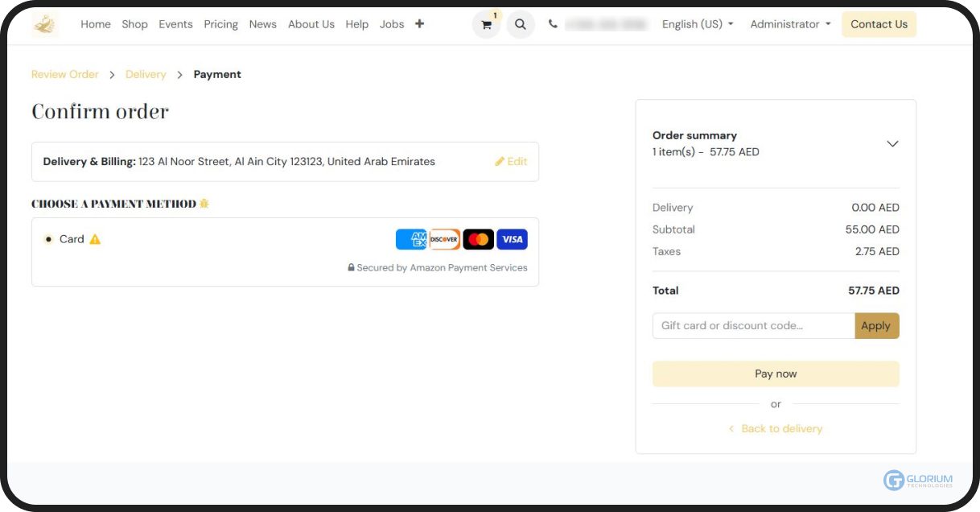Screen dimensions: 980x512
Task: Click the plus icon after Jobs
Action: pos(419,24)
